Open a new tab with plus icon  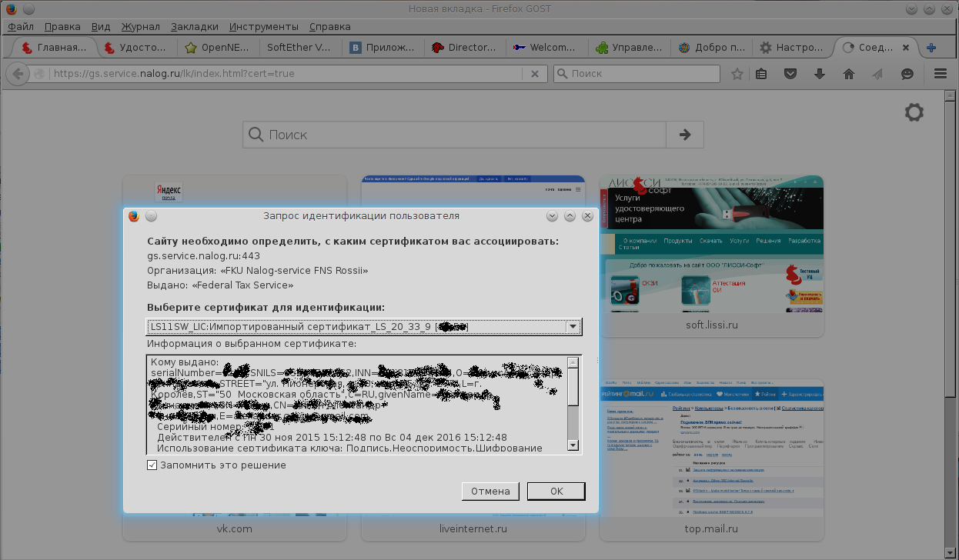pyautogui.click(x=931, y=48)
